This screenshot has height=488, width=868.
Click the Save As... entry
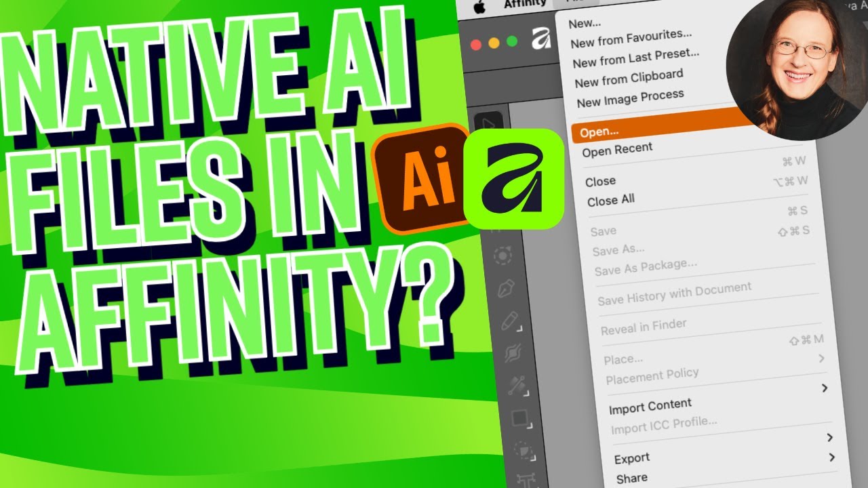618,250
